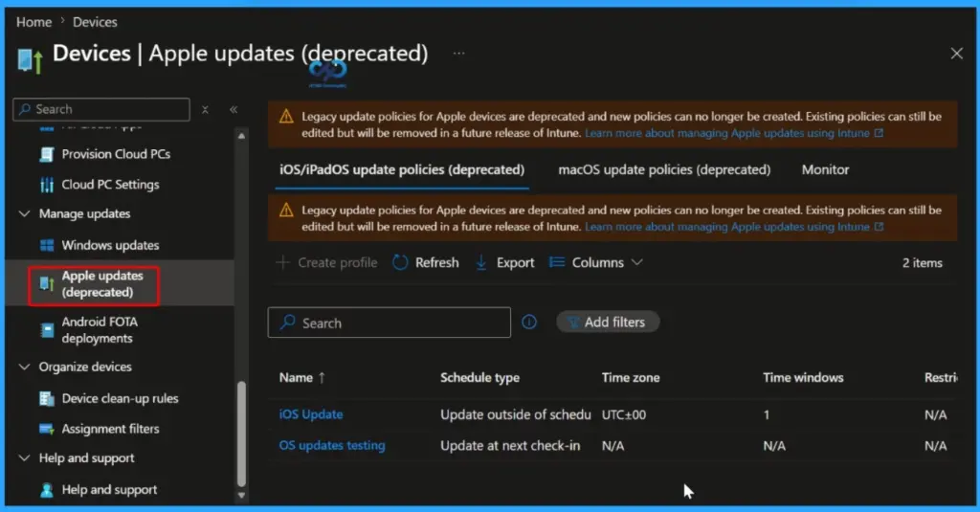Go to Home breadcrumb

click(x=33, y=22)
